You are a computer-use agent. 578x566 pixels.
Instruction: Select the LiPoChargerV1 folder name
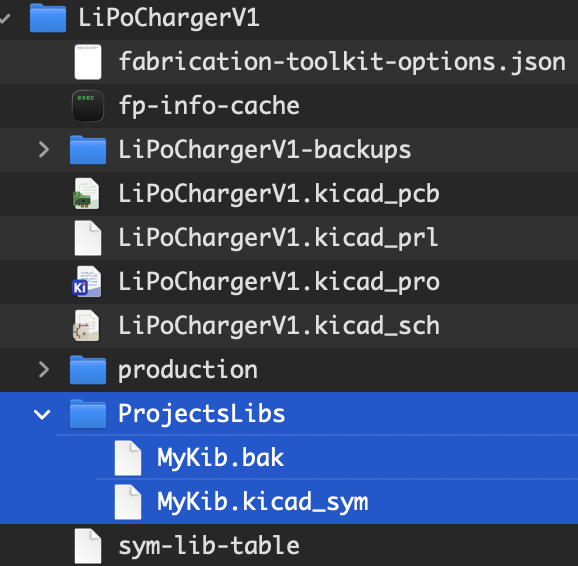[x=169, y=18]
